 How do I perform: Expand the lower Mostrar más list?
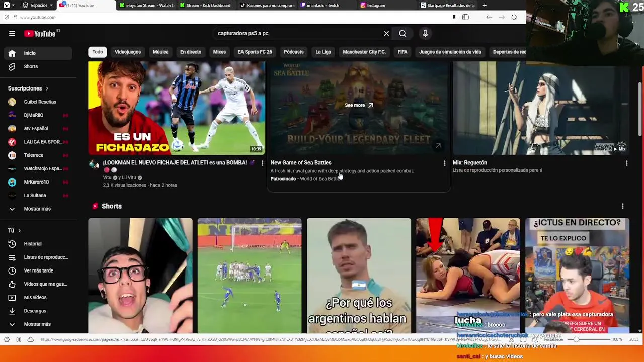38,324
